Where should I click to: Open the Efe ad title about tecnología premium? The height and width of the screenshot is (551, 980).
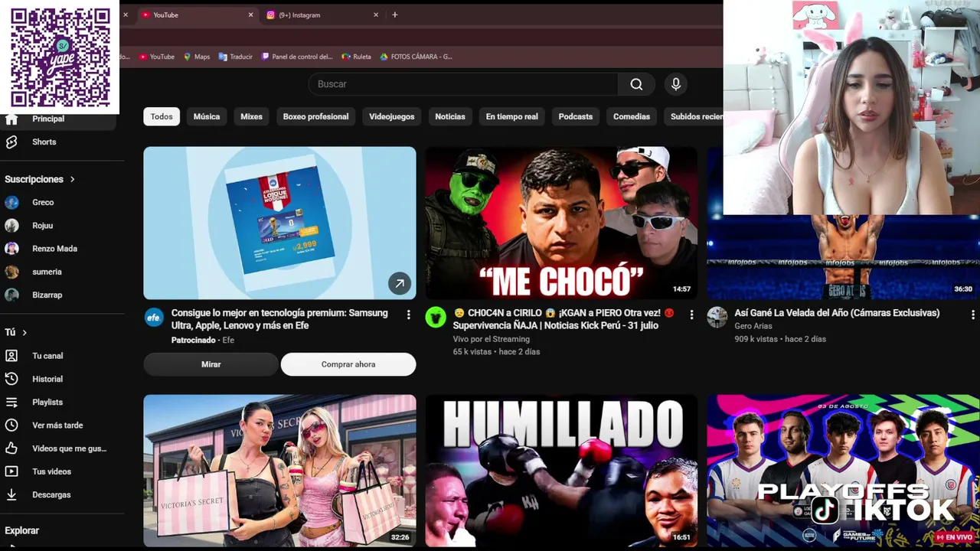pos(279,319)
